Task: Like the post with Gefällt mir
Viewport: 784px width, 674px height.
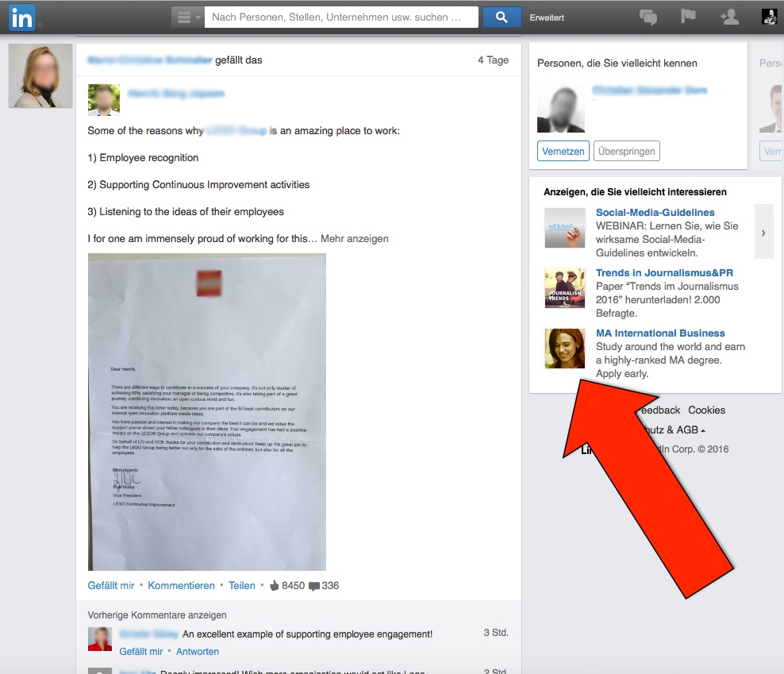Action: pyautogui.click(x=111, y=585)
